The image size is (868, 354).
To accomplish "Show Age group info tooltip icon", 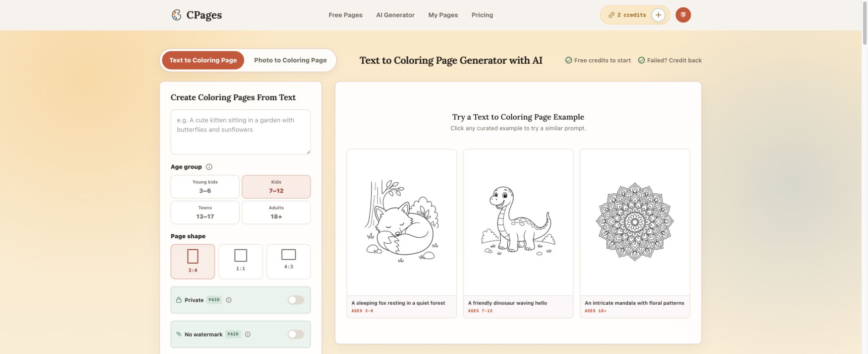I will pos(209,167).
